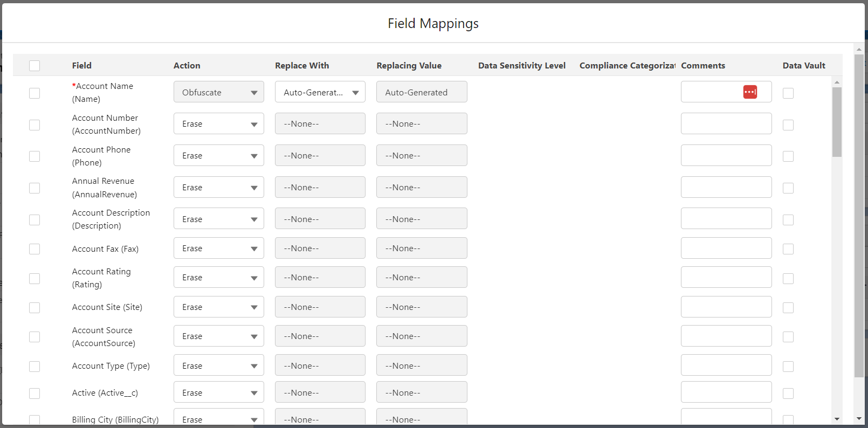Click the red icon in Account Name comments

click(750, 92)
